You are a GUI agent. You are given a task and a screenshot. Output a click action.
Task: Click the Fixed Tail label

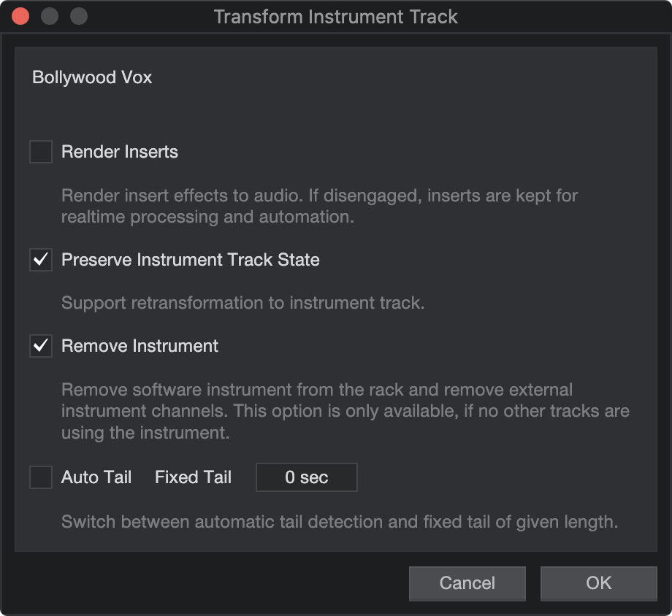click(x=193, y=477)
